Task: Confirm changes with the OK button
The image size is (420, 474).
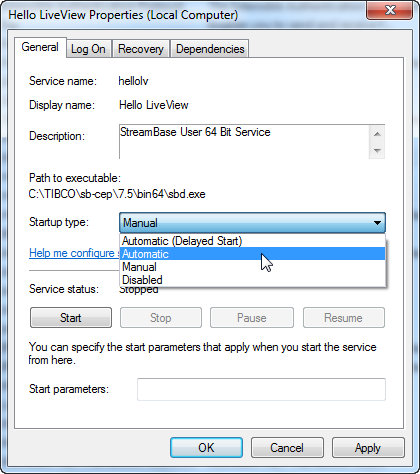Action: 206,448
